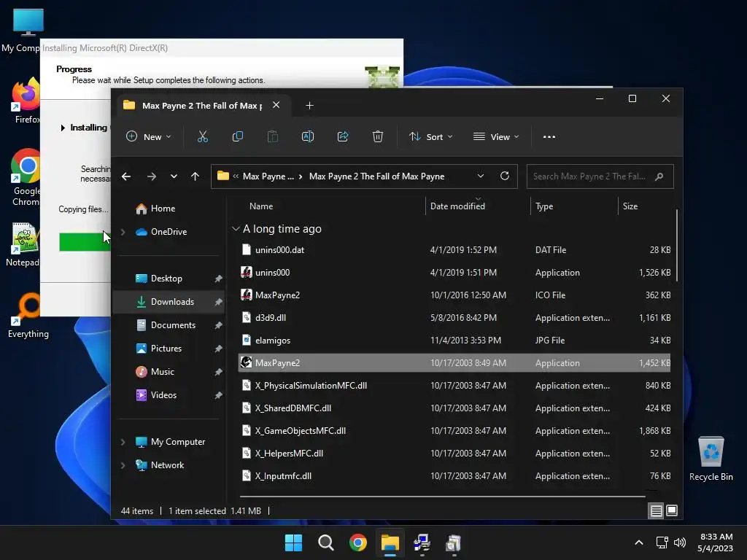The width and height of the screenshot is (747, 560).
Task: Go back with the left arrow
Action: [126, 176]
